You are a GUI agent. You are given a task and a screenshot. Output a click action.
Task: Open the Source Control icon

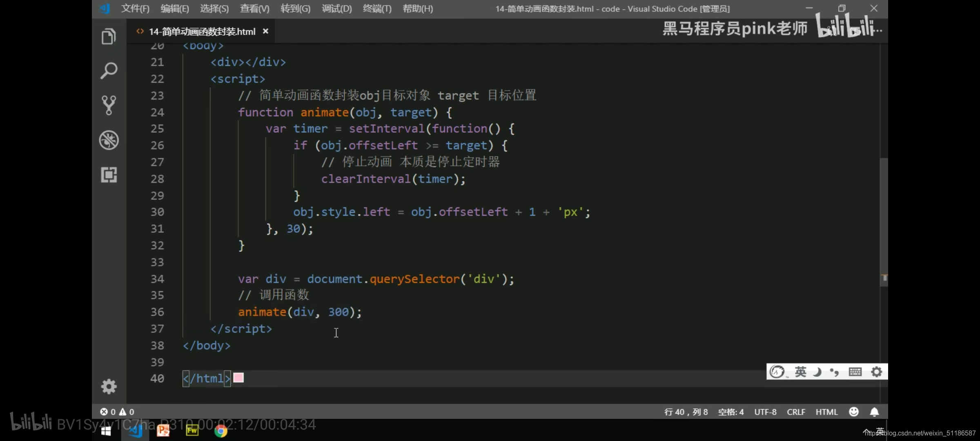pyautogui.click(x=109, y=105)
